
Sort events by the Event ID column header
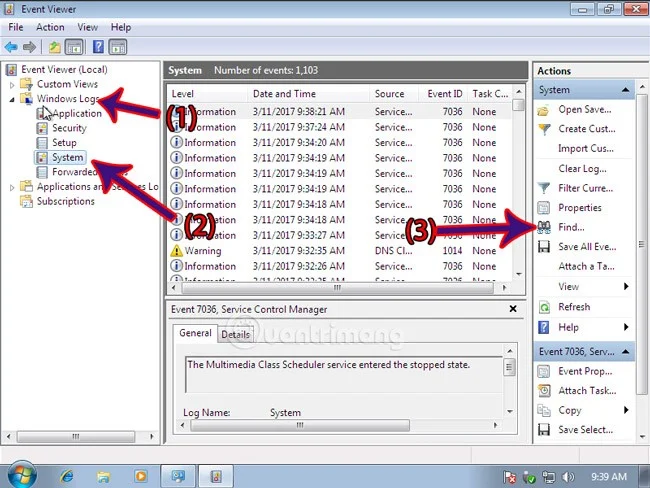coord(445,94)
